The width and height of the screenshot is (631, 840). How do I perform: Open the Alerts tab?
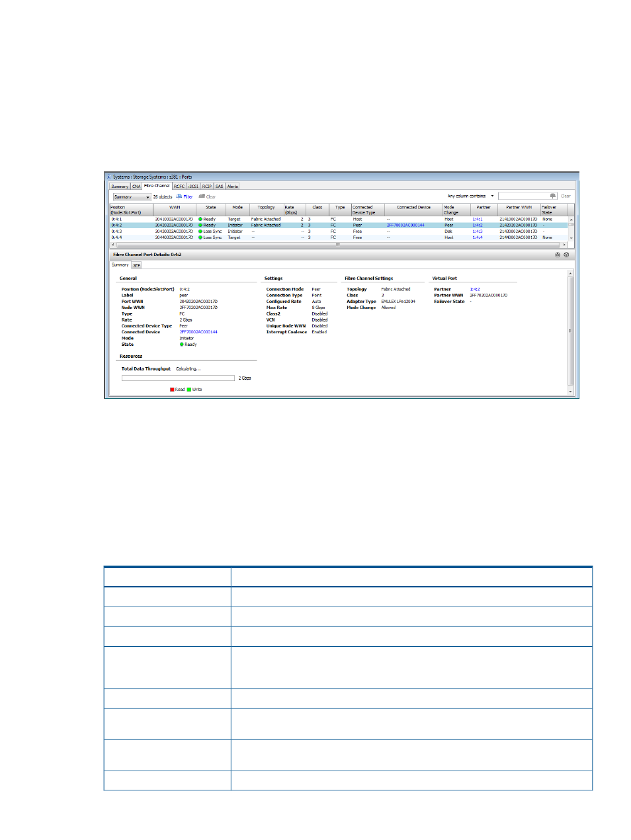click(233, 187)
